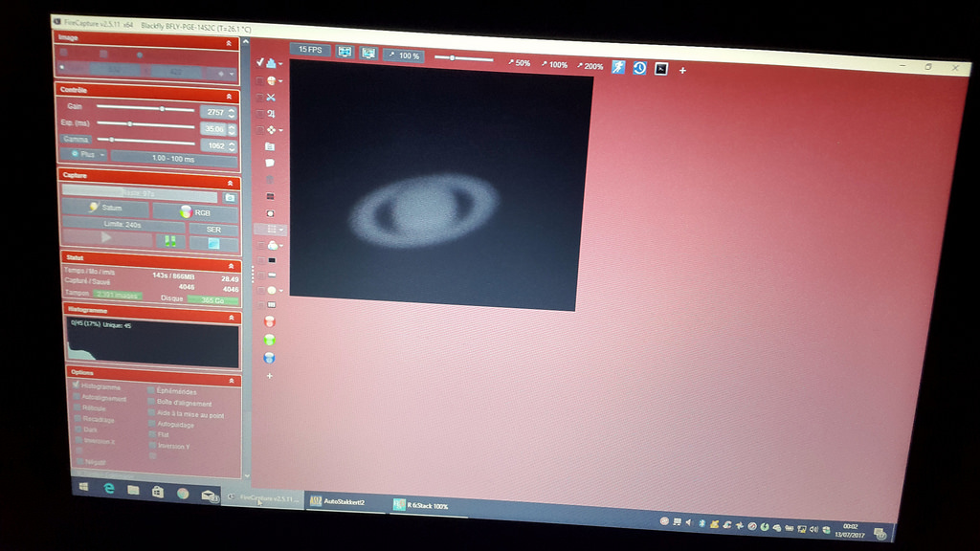Click the dark stripes icon in sidebar
The width and height of the screenshot is (980, 551).
(270, 196)
